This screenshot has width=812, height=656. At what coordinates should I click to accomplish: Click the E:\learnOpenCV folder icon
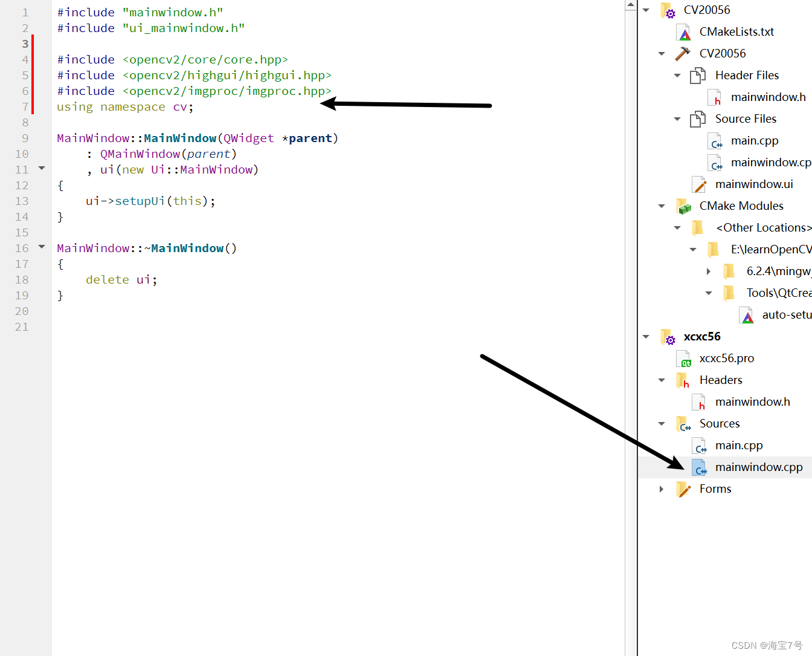(x=714, y=250)
